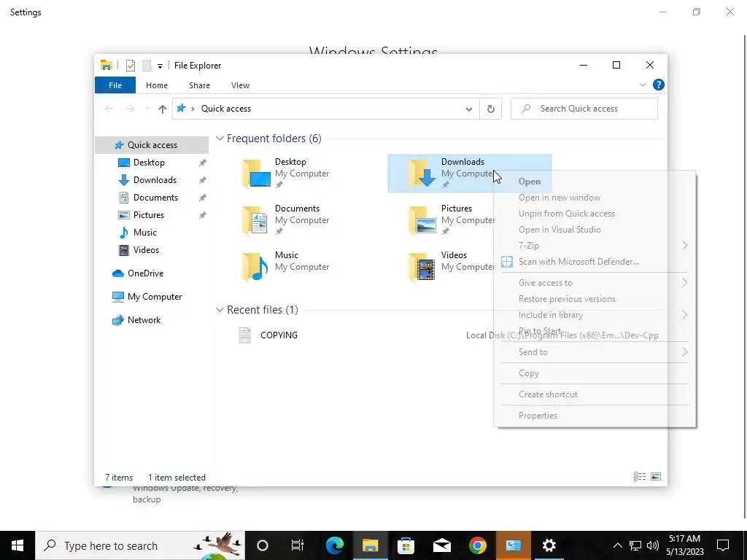747x560 pixels.
Task: Select Desktop in the navigation pane
Action: pyautogui.click(x=149, y=163)
